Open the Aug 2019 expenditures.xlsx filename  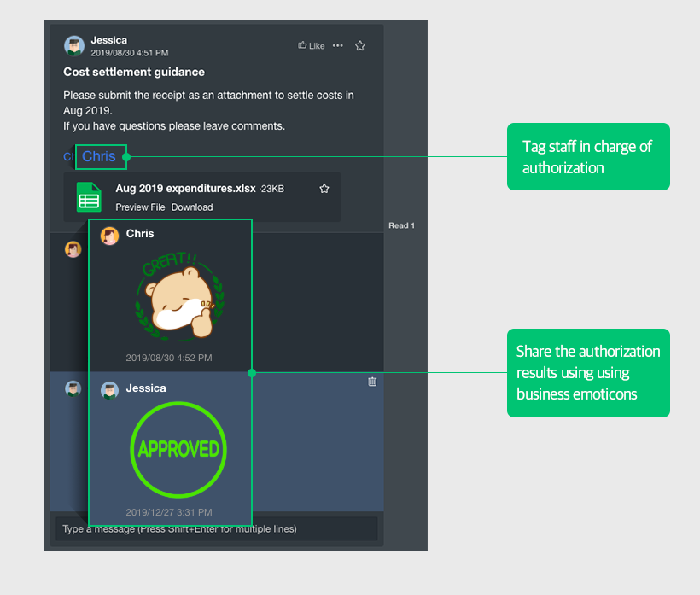pyautogui.click(x=185, y=189)
